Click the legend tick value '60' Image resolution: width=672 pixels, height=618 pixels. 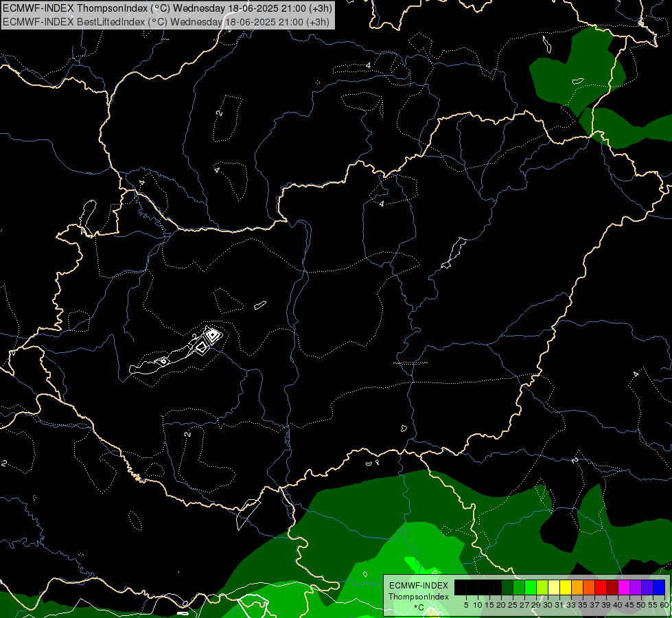point(664,605)
